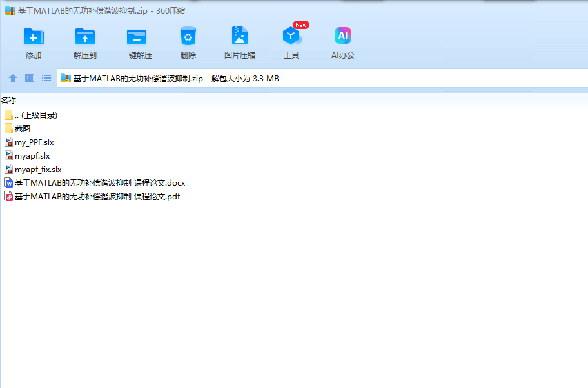Switch to thumbnail view icon

coord(30,78)
